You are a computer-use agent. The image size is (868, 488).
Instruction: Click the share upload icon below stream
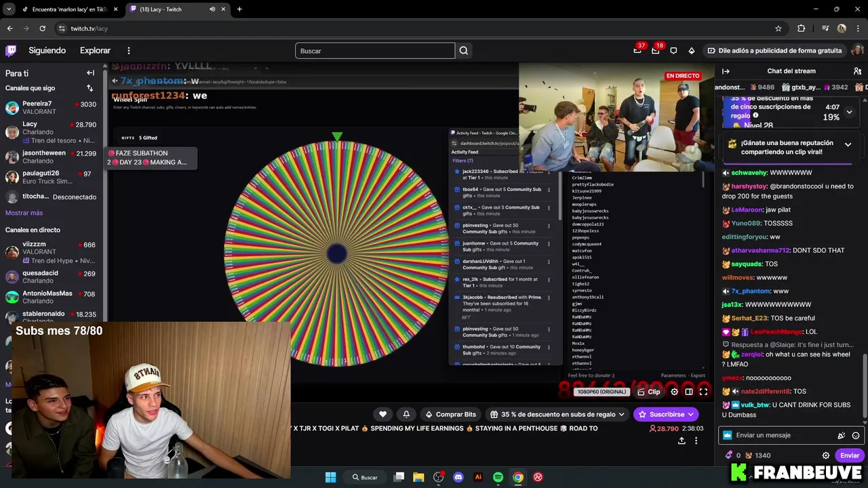[681, 441]
